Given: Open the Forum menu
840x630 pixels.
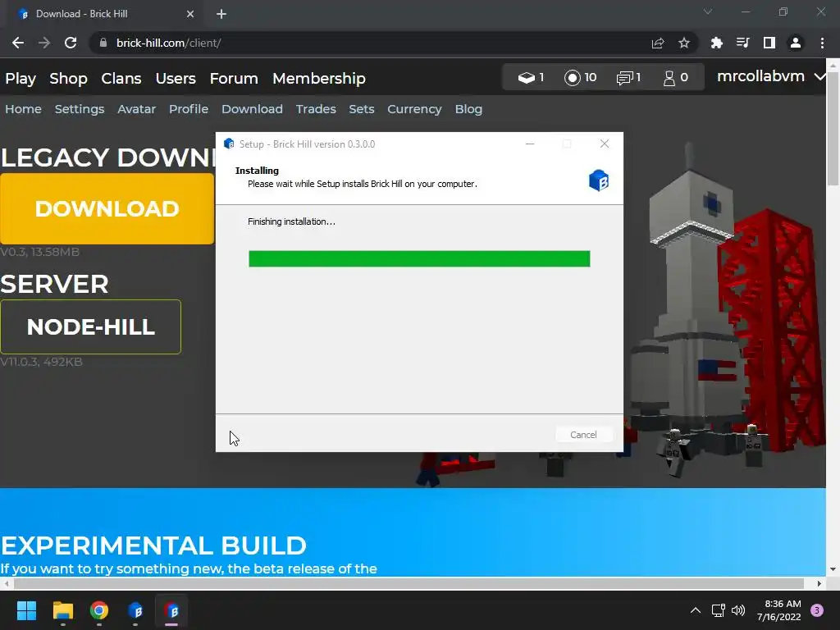Looking at the screenshot, I should point(234,78).
